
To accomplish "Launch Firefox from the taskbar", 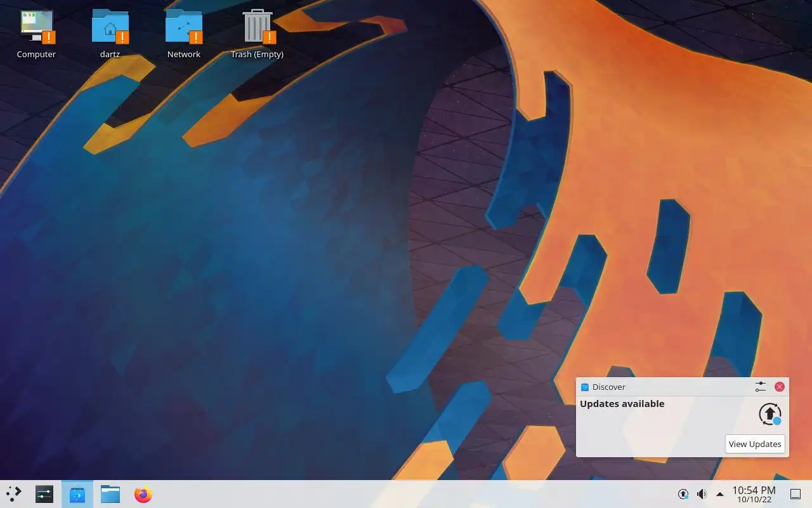I will click(x=143, y=494).
